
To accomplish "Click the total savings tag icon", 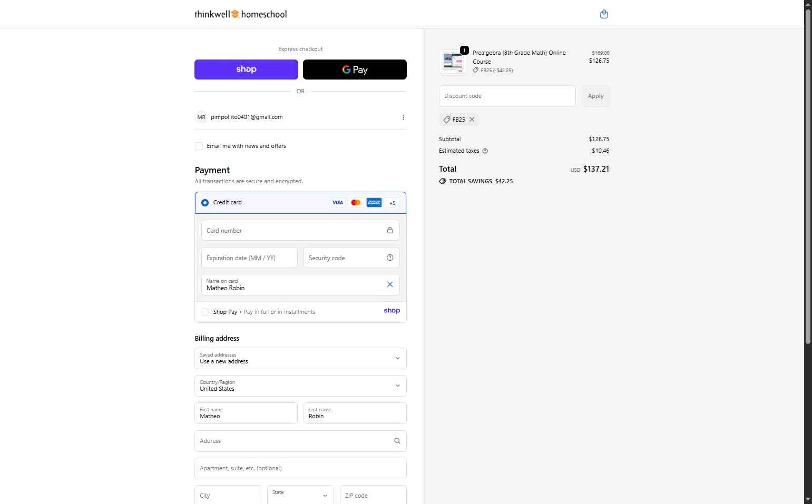I will click(x=443, y=181).
